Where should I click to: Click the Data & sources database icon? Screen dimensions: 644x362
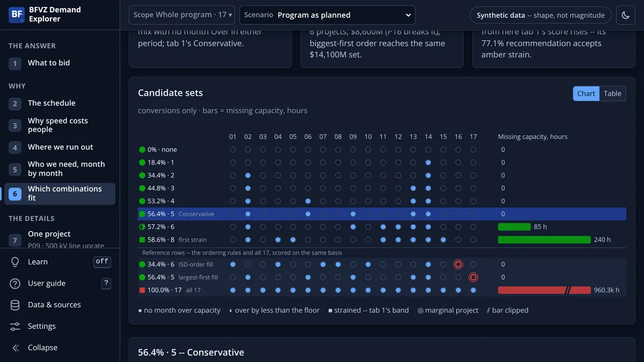pyautogui.click(x=15, y=305)
